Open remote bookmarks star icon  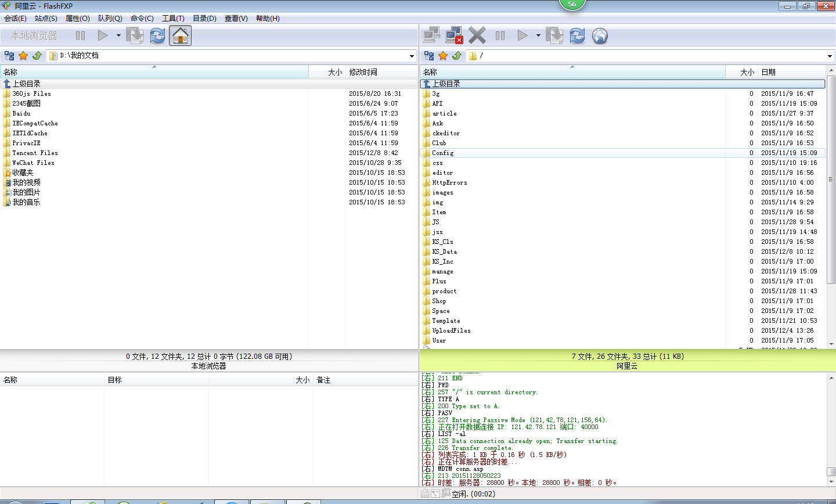pyautogui.click(x=443, y=56)
